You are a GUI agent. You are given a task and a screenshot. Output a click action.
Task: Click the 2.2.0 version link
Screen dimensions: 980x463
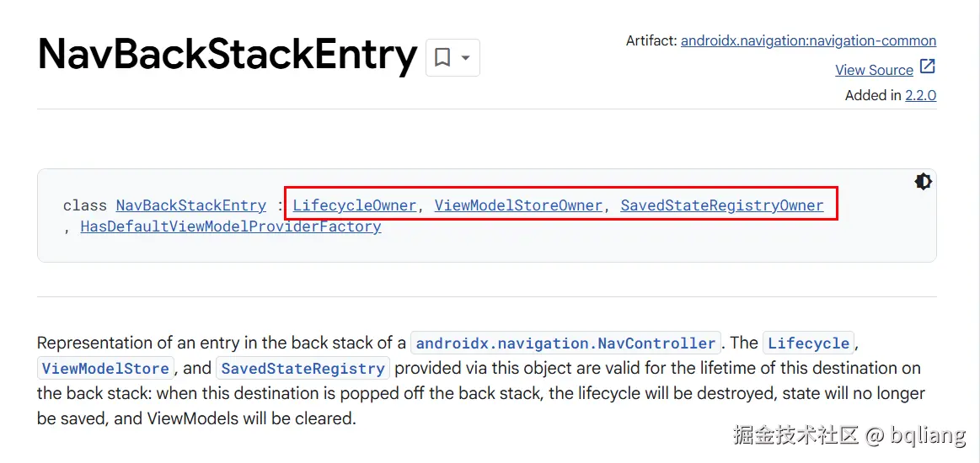pos(920,95)
